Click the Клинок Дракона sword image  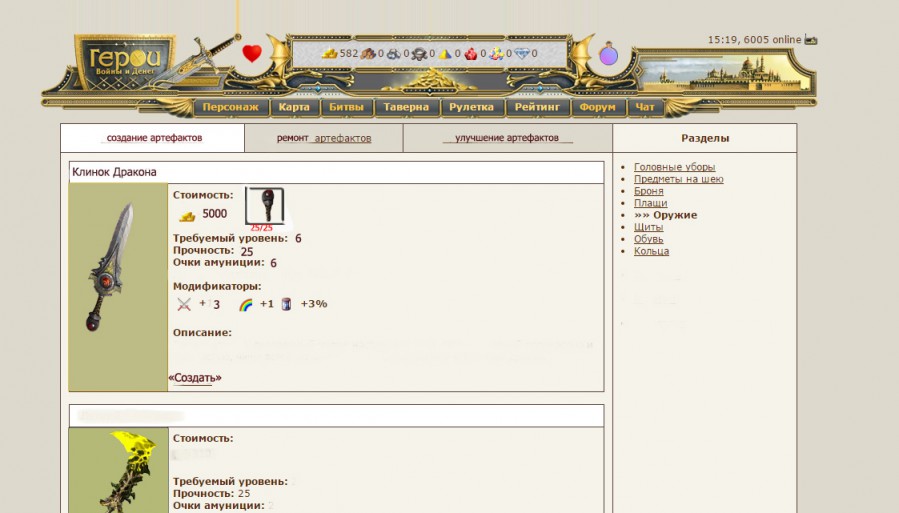[x=118, y=266]
